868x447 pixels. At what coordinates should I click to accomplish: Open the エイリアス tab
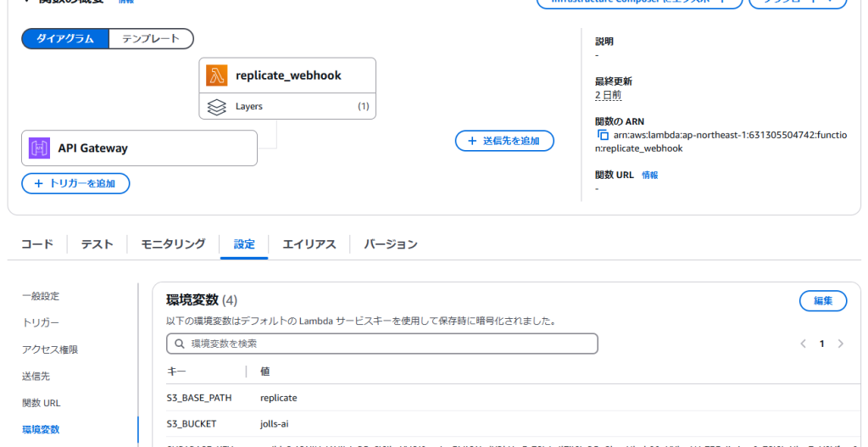pos(309,244)
